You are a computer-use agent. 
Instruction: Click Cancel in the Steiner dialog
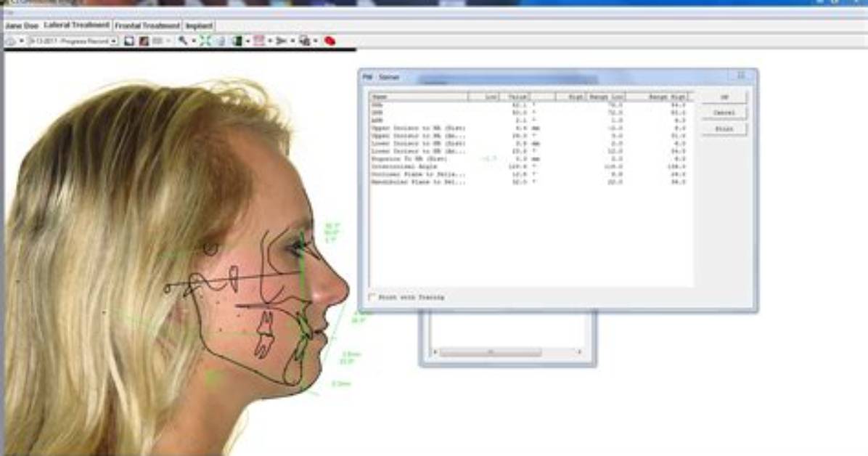click(x=724, y=113)
